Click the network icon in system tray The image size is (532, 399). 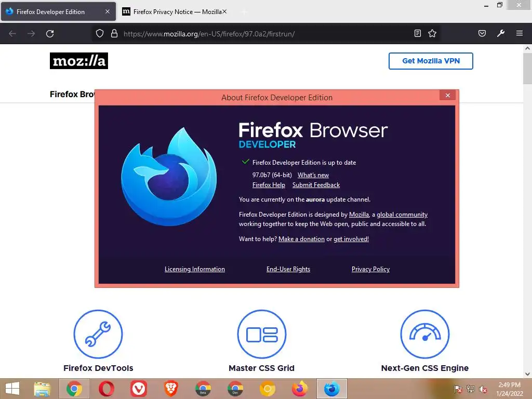click(471, 389)
